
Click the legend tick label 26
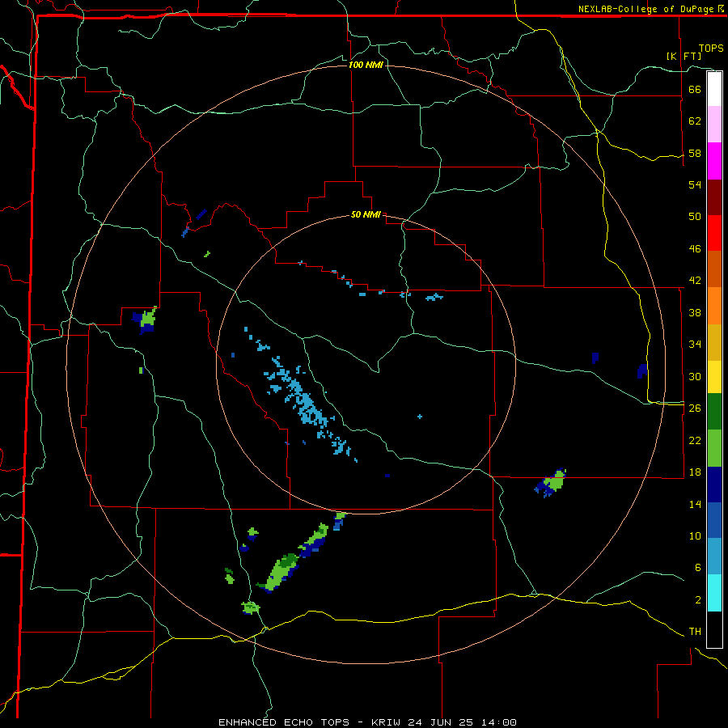(695, 408)
